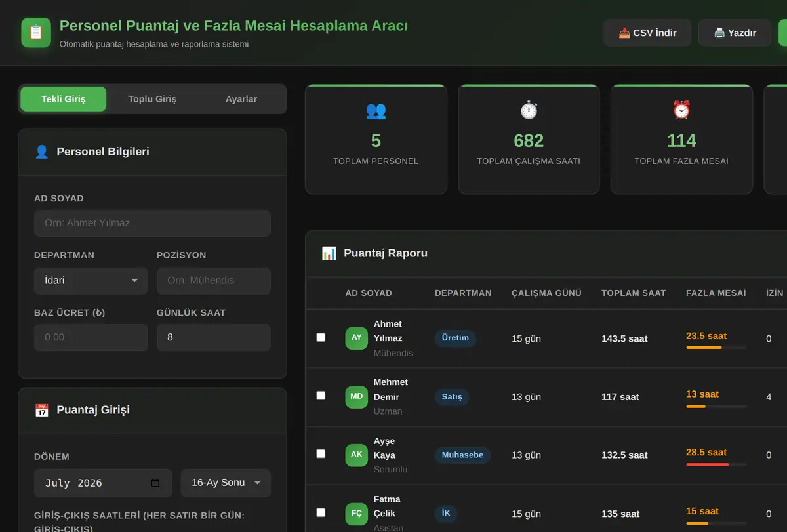Click the Yazdır print button
This screenshot has height=532, width=787.
pos(735,33)
